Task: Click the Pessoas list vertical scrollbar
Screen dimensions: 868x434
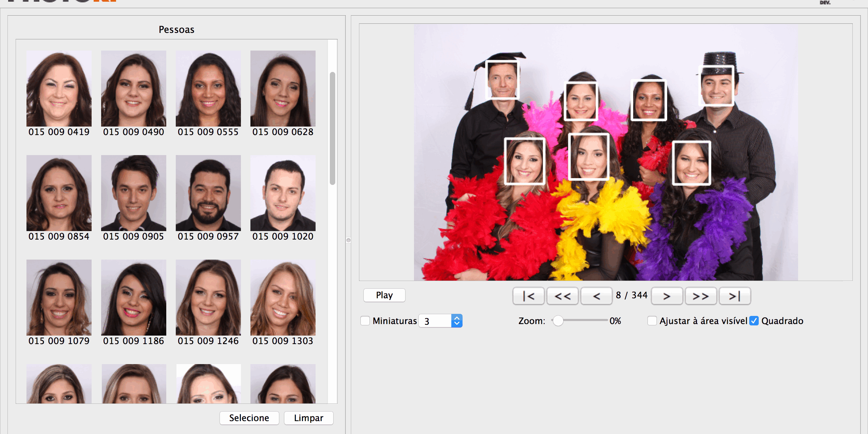Action: 333,129
